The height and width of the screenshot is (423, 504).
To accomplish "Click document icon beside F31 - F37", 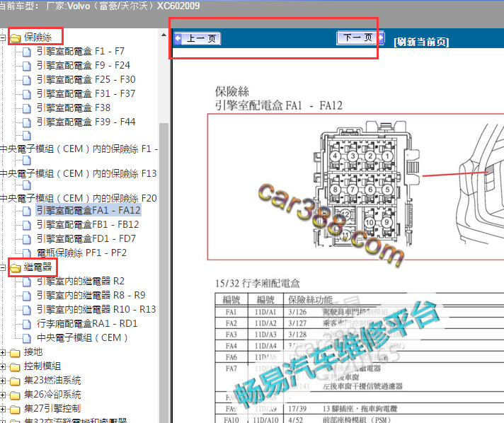I will (x=27, y=94).
